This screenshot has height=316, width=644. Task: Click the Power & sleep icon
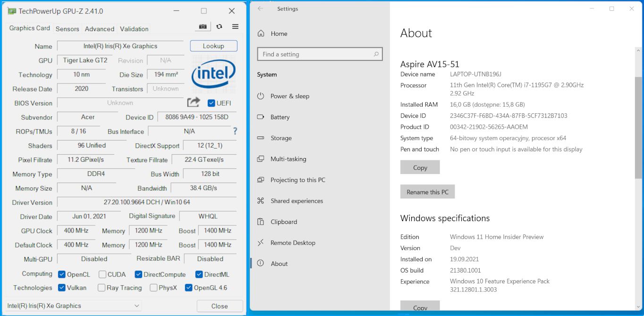click(x=261, y=96)
